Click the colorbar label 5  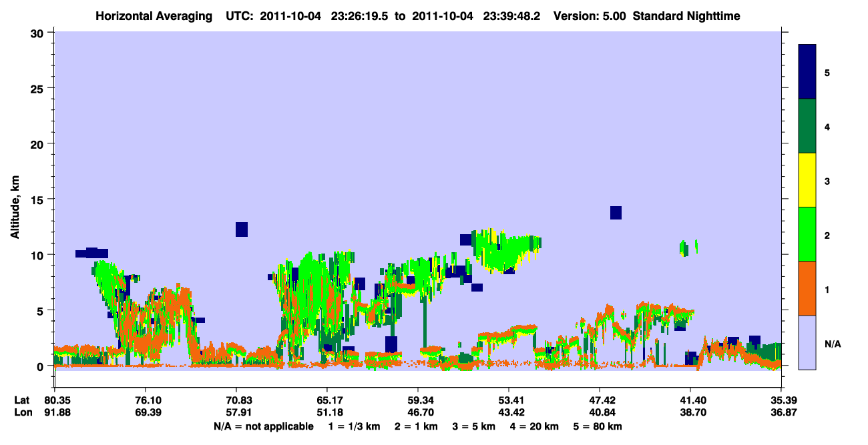pos(827,73)
